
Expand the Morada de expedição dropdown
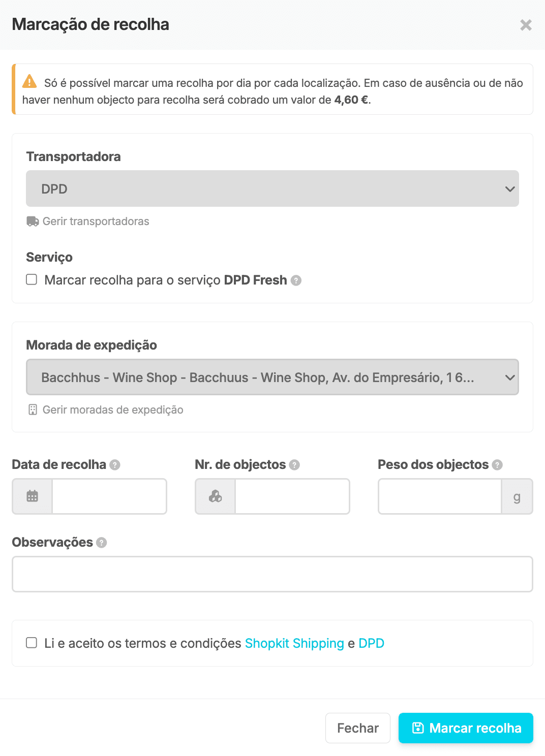(x=272, y=377)
